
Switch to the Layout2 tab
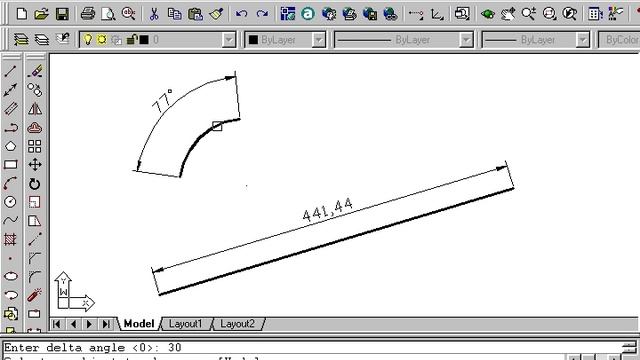(238, 324)
